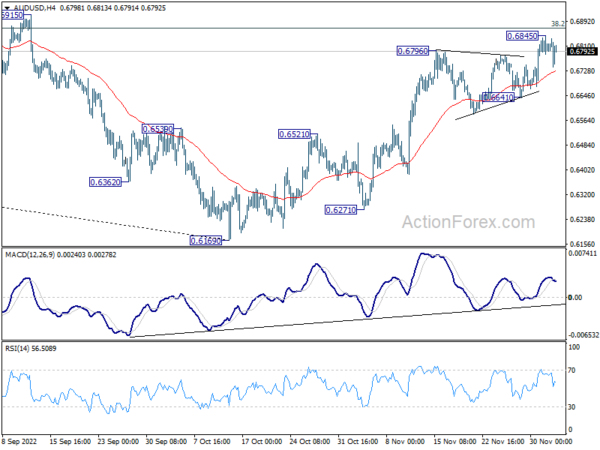Click the RSI(14) 56.5089 indicator label
The width and height of the screenshot is (600, 450).
(31, 349)
